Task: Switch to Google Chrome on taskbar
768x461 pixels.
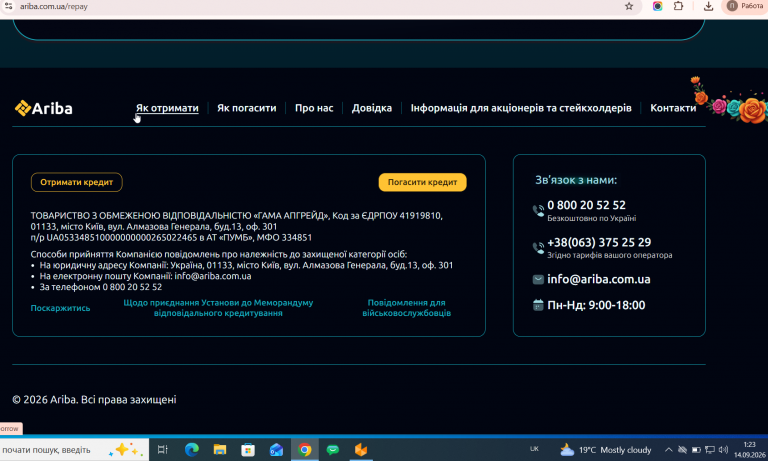Action: 305,450
